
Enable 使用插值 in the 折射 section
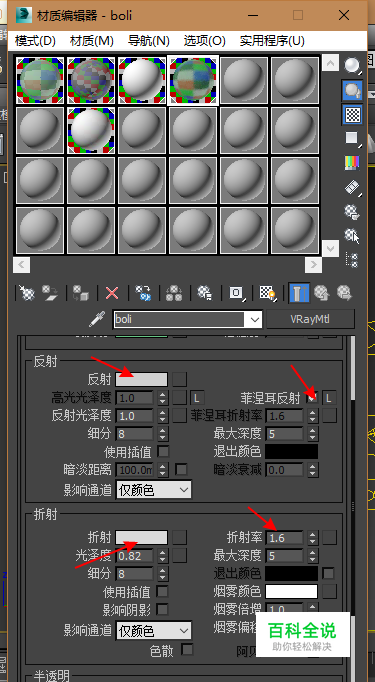click(x=162, y=592)
